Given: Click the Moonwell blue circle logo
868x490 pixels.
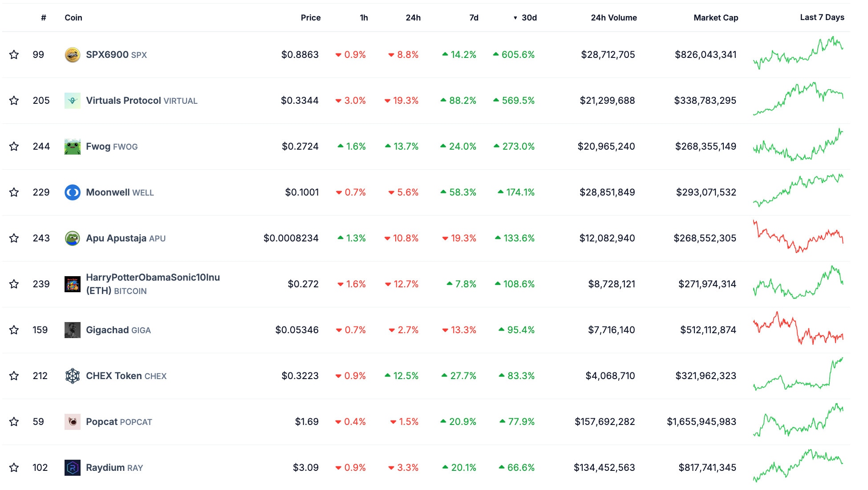Looking at the screenshot, I should coord(73,192).
